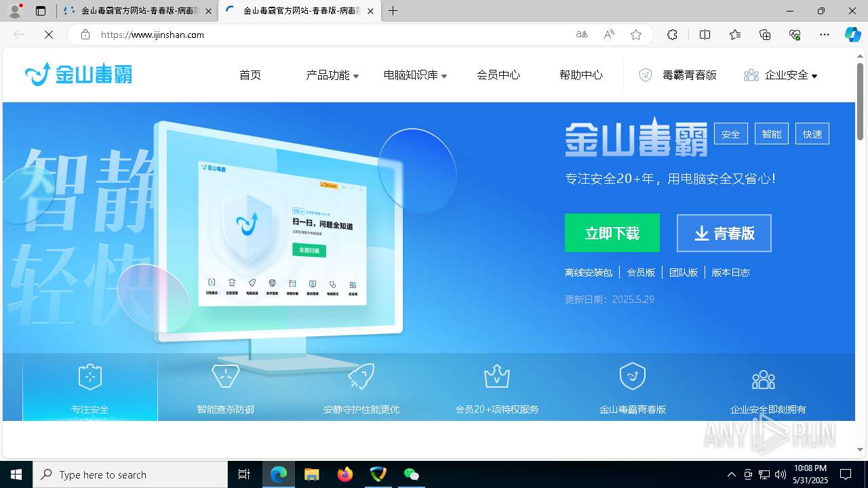The height and width of the screenshot is (488, 868).
Task: Click the 安全 tag button
Action: click(731, 134)
